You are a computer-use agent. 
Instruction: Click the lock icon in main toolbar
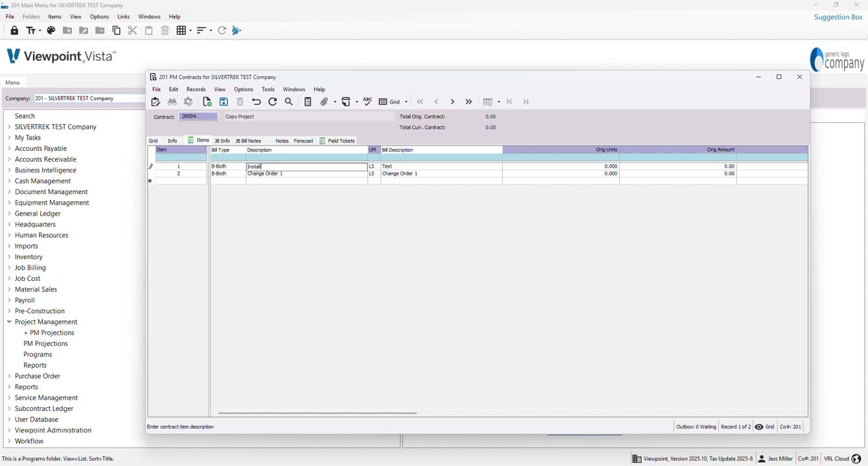[14, 30]
